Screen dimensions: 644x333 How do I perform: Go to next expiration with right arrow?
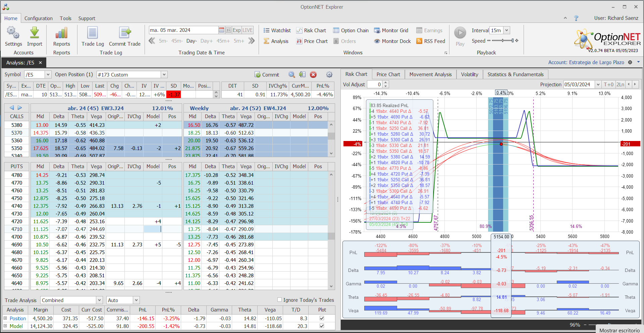pos(20,108)
